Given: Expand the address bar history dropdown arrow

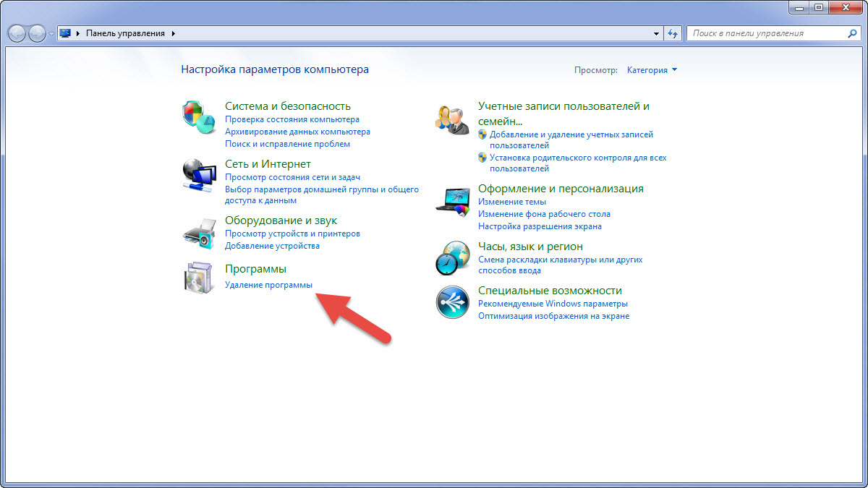Looking at the screenshot, I should click(657, 33).
